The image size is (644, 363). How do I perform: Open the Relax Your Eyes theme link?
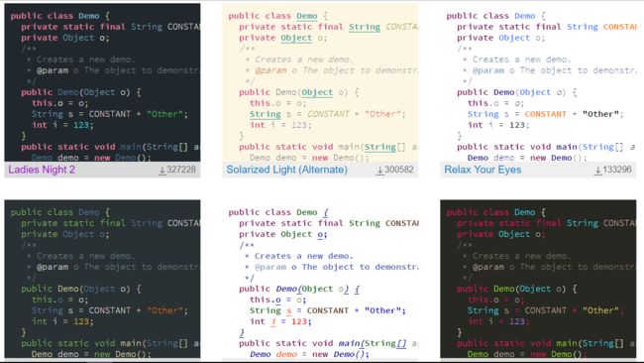tap(483, 170)
